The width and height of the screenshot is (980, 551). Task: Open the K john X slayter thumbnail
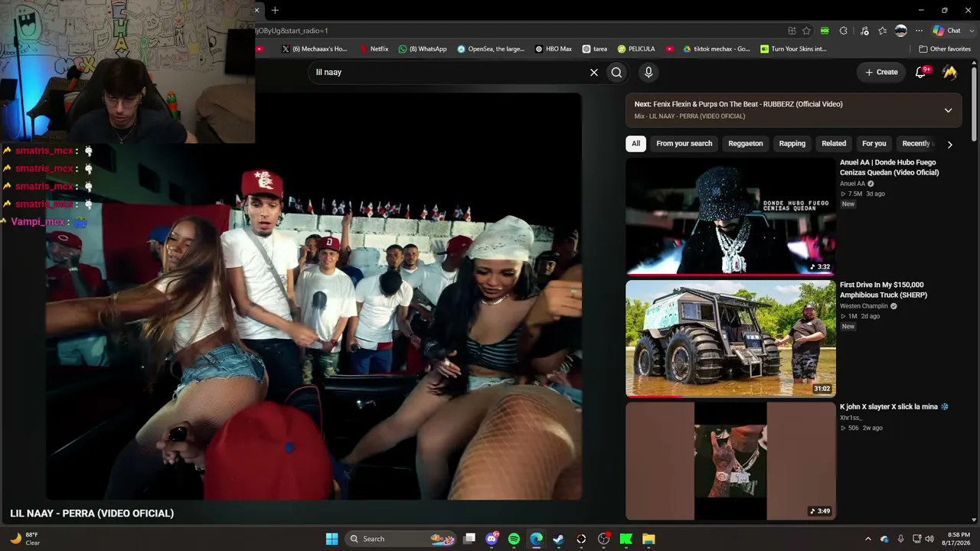click(x=730, y=461)
